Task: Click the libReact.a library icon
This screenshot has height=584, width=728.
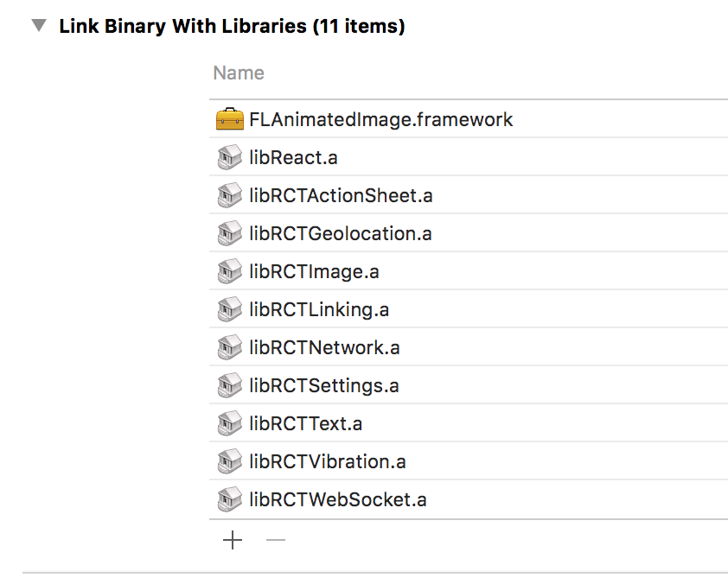Action: (x=229, y=158)
